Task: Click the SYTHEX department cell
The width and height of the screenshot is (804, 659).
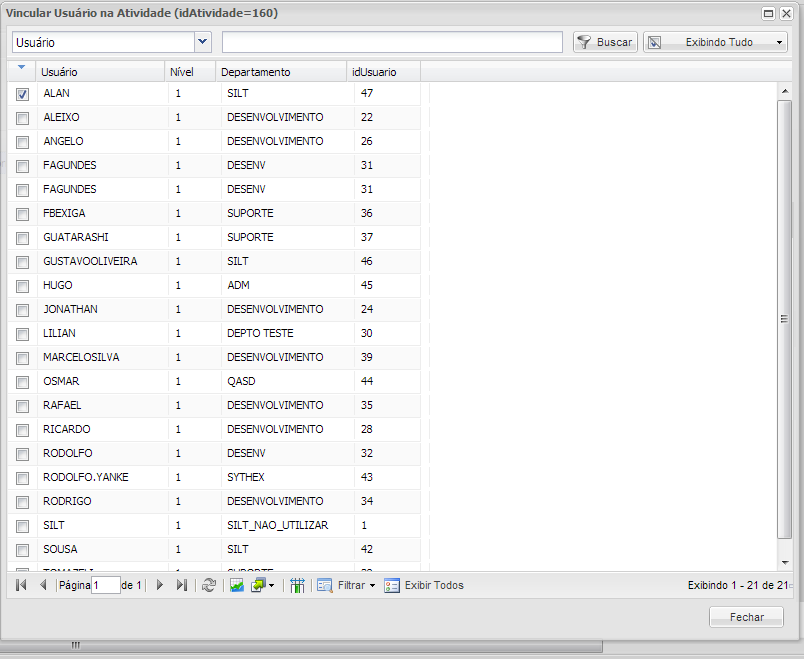Action: [246, 477]
